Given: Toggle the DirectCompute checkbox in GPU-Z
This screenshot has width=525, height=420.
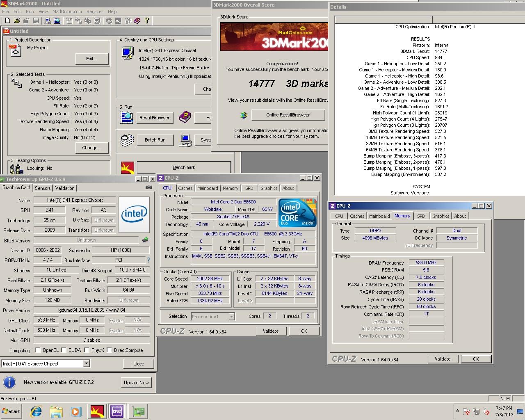Looking at the screenshot, I should pyautogui.click(x=109, y=350).
